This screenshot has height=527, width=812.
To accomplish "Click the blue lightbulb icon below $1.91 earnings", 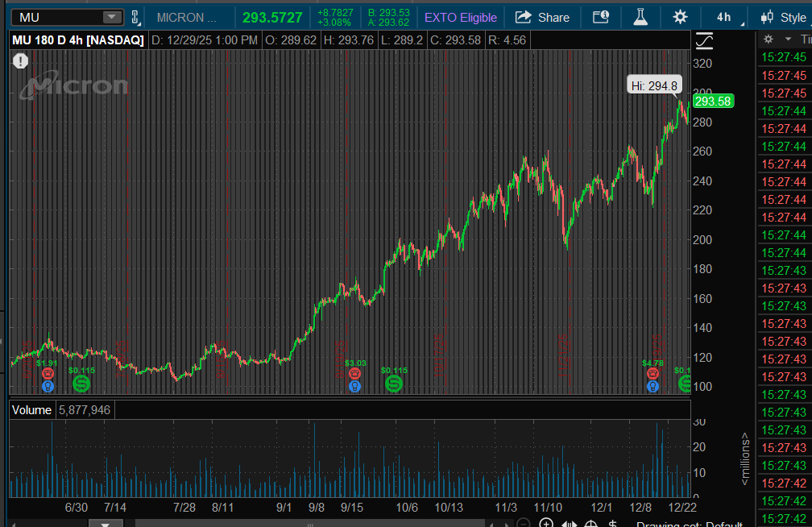I will point(48,386).
